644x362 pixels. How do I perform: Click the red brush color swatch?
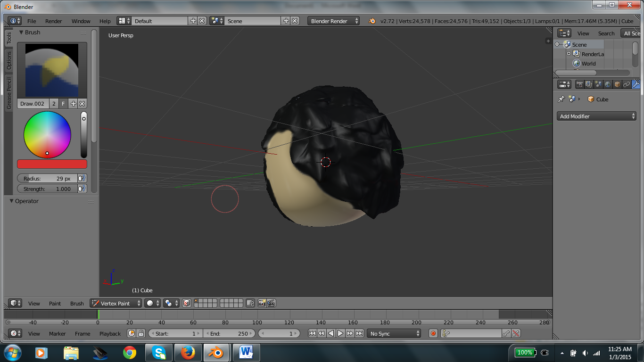pyautogui.click(x=52, y=164)
